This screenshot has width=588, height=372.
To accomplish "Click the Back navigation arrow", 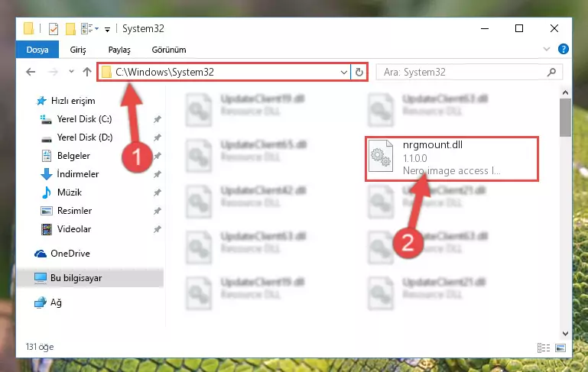I will click(x=31, y=72).
